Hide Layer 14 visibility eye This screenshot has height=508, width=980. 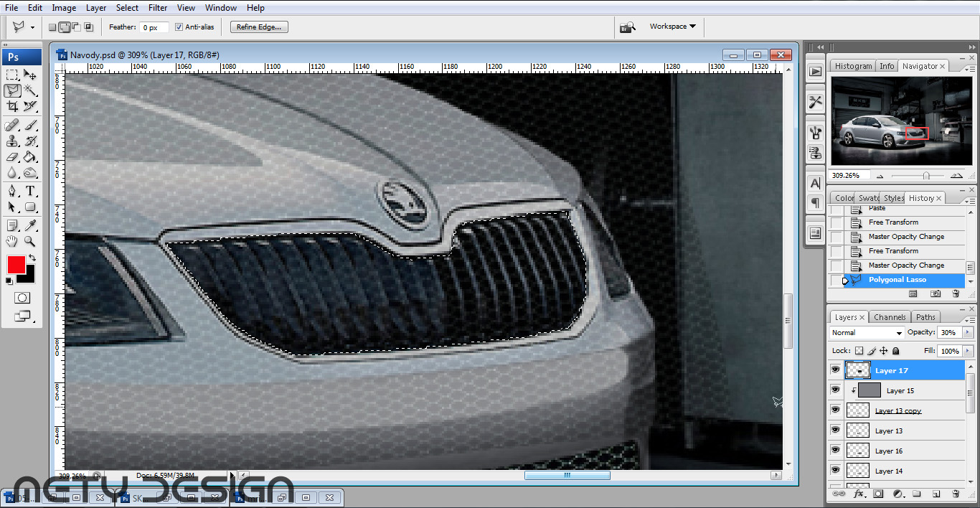[x=835, y=470]
